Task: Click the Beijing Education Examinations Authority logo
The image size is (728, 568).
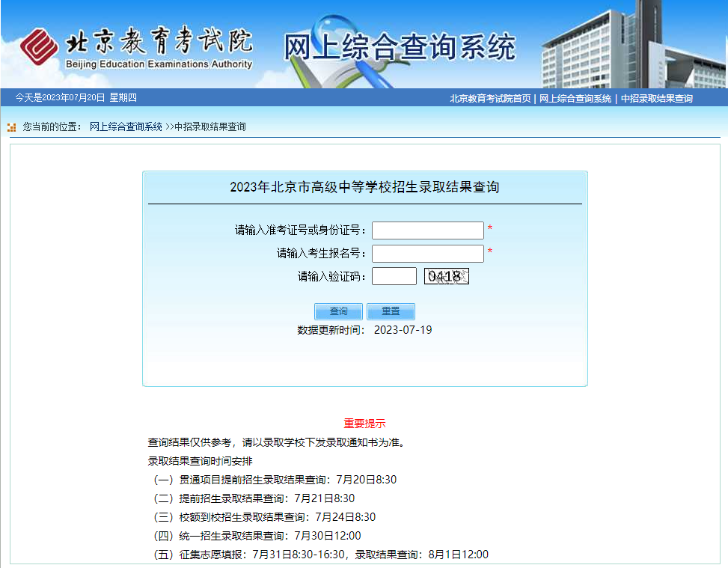Action: (x=136, y=48)
